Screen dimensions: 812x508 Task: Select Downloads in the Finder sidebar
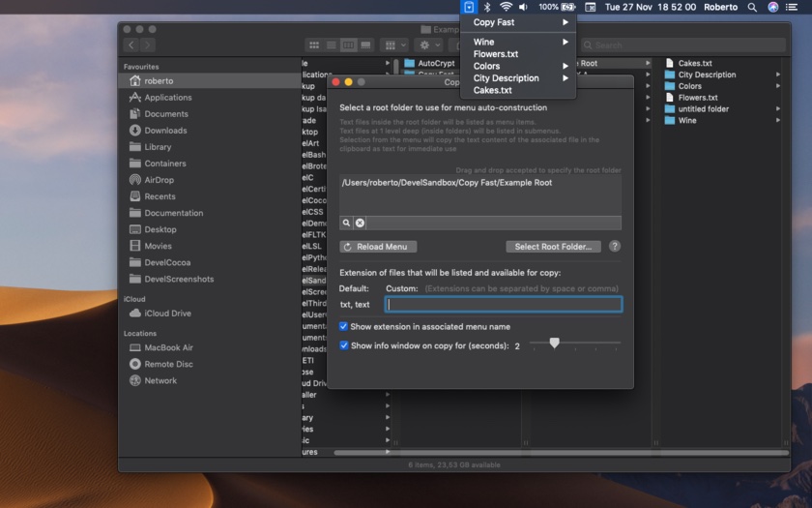point(165,131)
